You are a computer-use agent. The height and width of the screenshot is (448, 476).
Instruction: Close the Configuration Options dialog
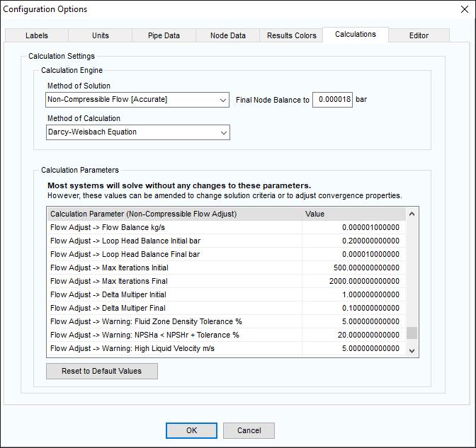coord(465,9)
